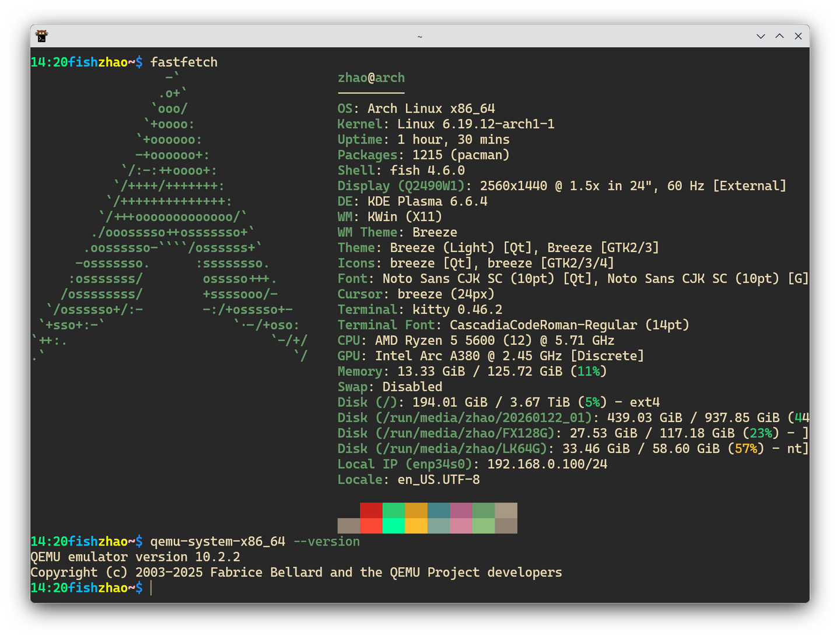
Task: Click the bright yellow swatch in lower color row
Action: (416, 526)
